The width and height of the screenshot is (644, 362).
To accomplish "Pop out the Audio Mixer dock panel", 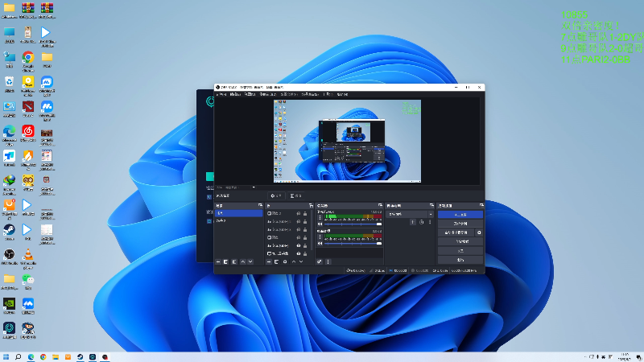I will coord(380,205).
